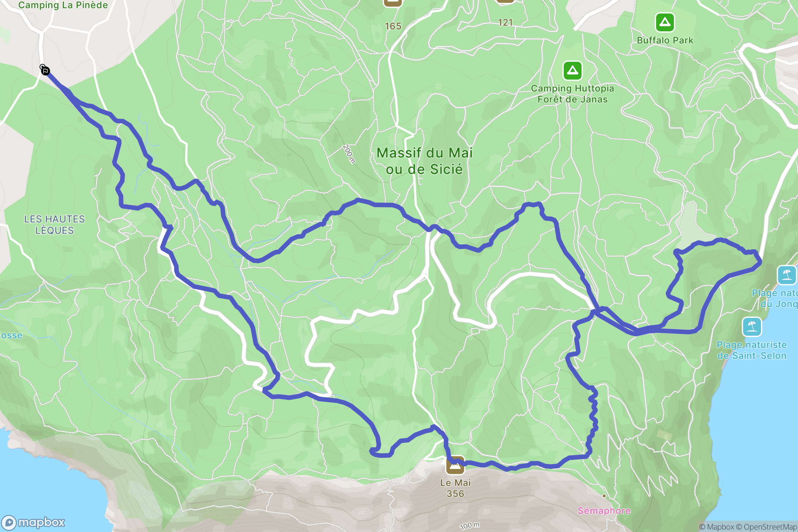
Task: Click the 165 elevation label
Action: (x=393, y=26)
